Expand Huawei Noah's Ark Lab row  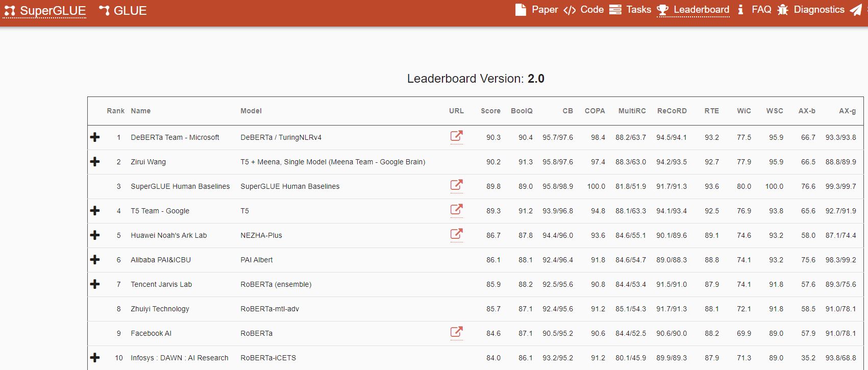click(95, 235)
